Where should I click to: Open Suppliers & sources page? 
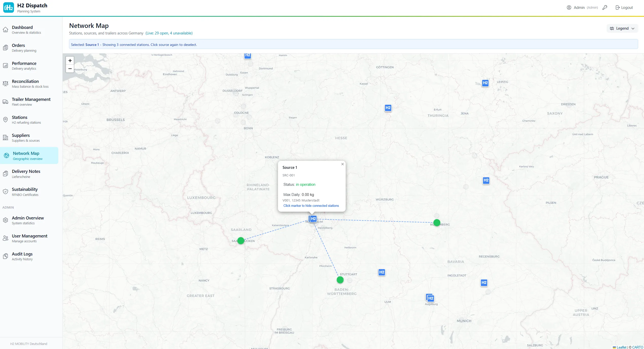click(29, 138)
